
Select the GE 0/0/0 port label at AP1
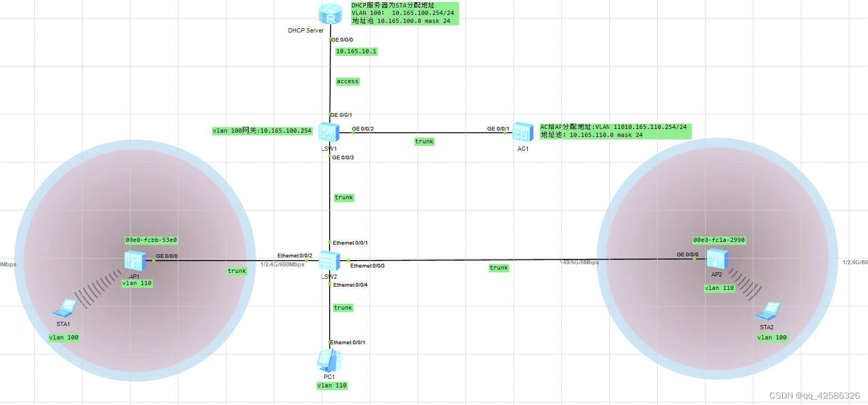point(167,256)
